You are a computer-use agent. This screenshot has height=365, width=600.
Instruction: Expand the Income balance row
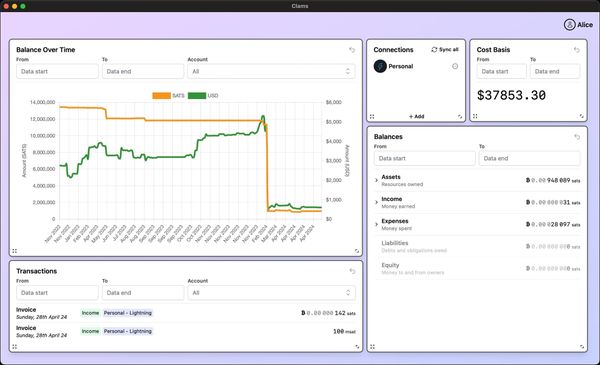[376, 202]
